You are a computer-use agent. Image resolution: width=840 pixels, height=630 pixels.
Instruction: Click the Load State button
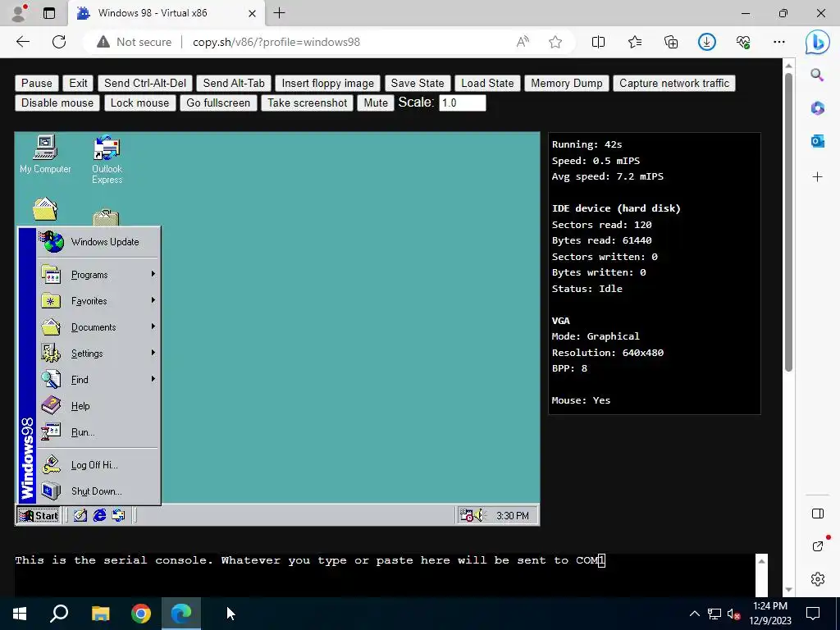487,83
